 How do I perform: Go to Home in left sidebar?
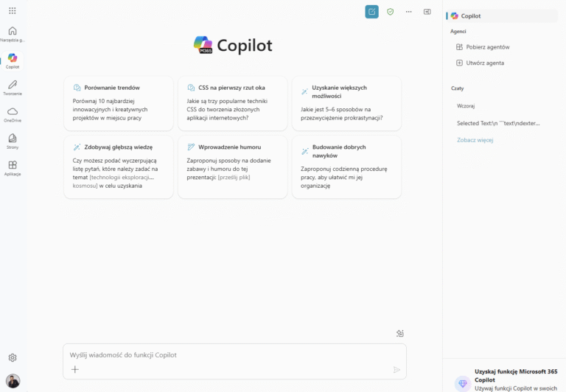tap(13, 34)
